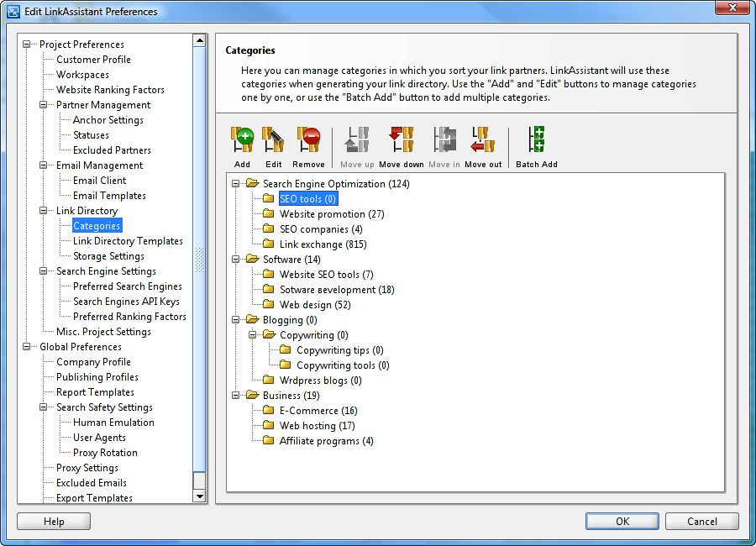The width and height of the screenshot is (756, 546).
Task: Click the open folder icon of Software
Action: 252,259
